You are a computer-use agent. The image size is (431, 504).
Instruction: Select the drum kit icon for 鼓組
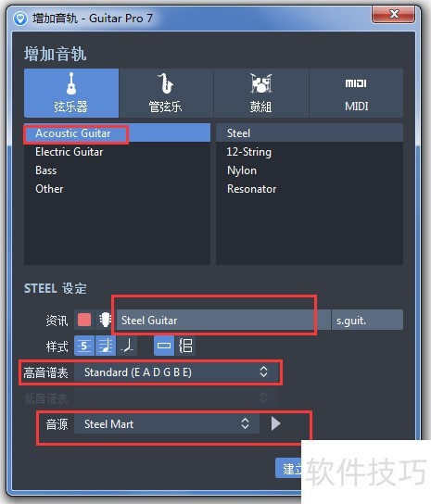260,83
